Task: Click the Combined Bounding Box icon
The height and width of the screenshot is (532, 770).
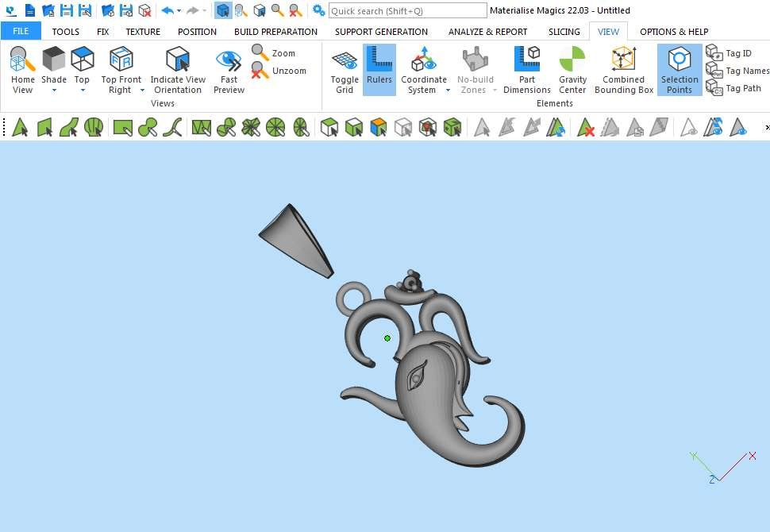Action: [624, 60]
